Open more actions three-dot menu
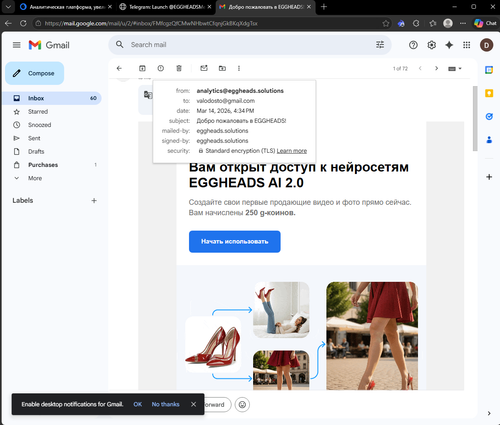Image resolution: width=500 pixels, height=425 pixels. click(239, 68)
